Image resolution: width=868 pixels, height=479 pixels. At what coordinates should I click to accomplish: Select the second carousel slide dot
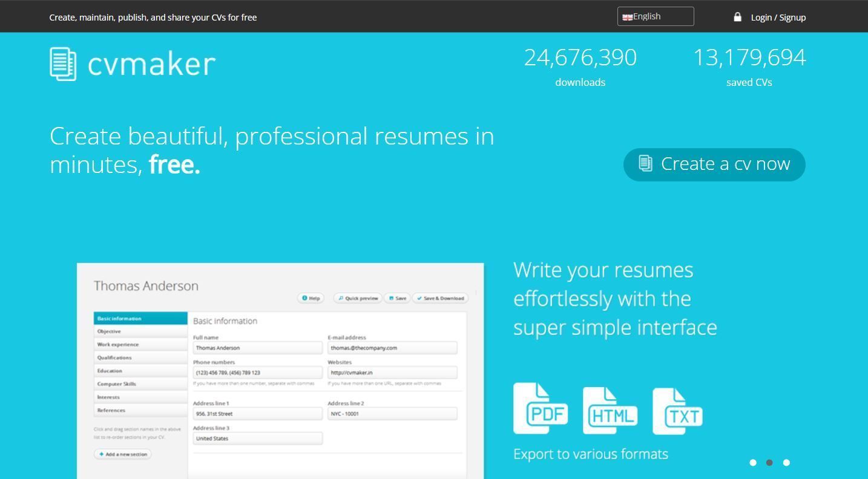769,463
